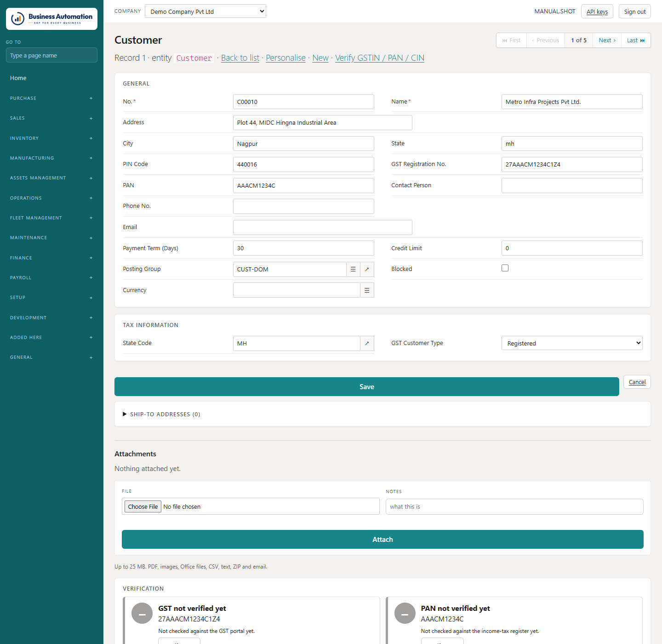
Task: Click the Email input field
Action: (x=323, y=227)
